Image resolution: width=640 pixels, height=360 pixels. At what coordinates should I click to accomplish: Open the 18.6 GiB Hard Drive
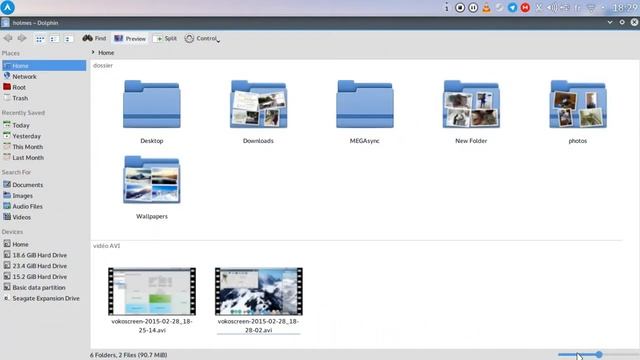click(x=44, y=255)
